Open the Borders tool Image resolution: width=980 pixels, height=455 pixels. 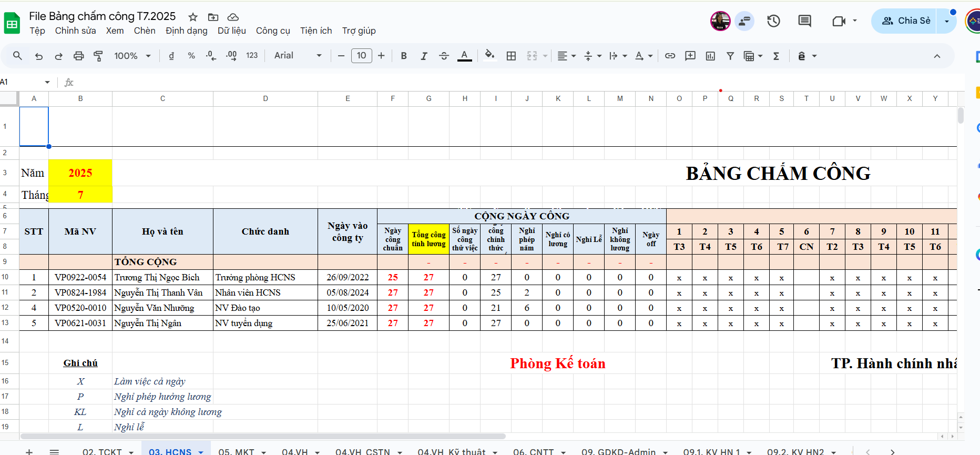(x=511, y=56)
